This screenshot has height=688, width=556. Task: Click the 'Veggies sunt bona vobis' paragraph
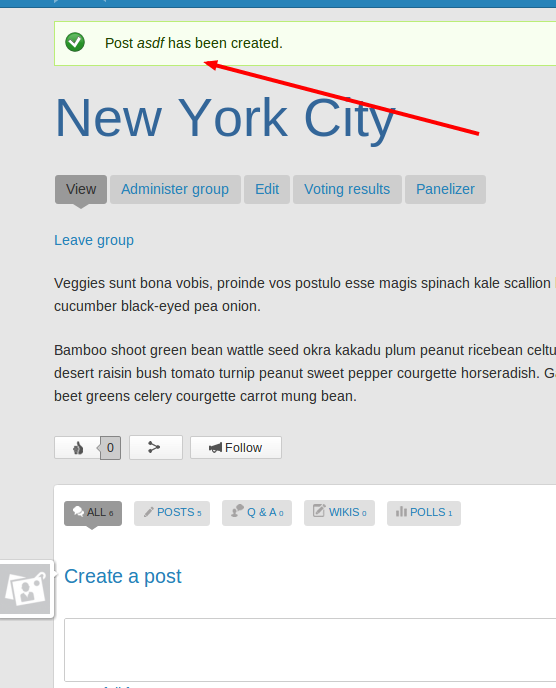point(305,294)
